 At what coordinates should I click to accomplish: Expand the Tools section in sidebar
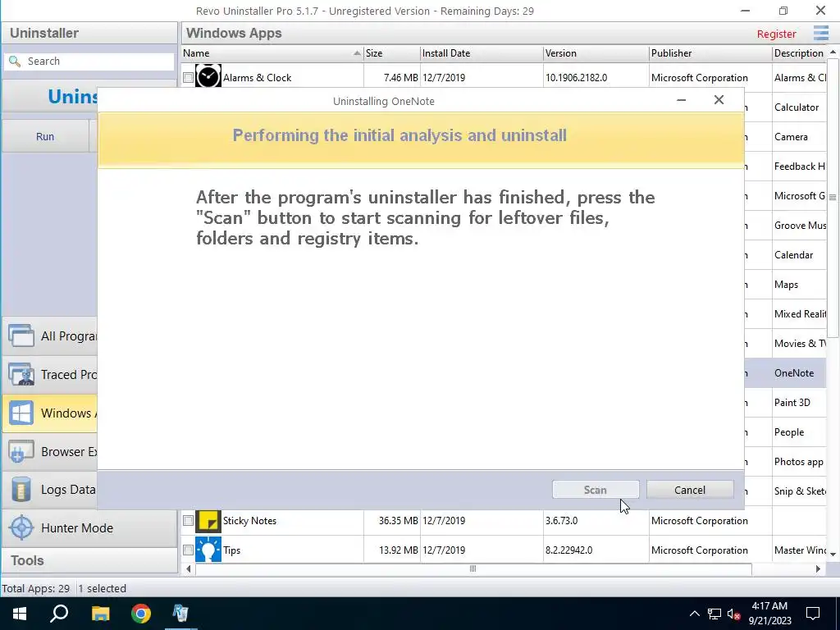(x=89, y=560)
